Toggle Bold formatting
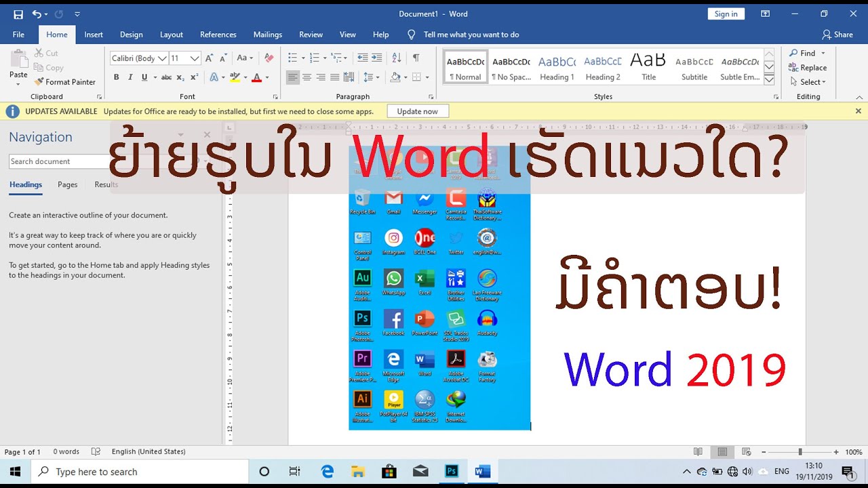Viewport: 868px width, 488px height. point(116,77)
